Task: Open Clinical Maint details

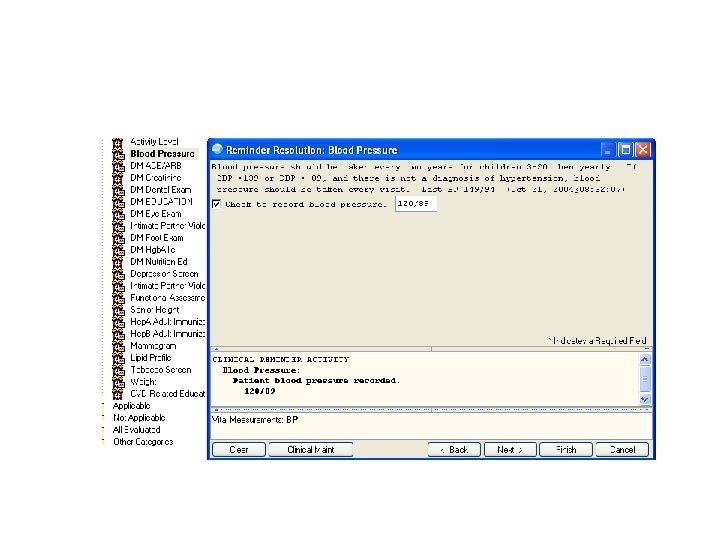Action: (311, 450)
